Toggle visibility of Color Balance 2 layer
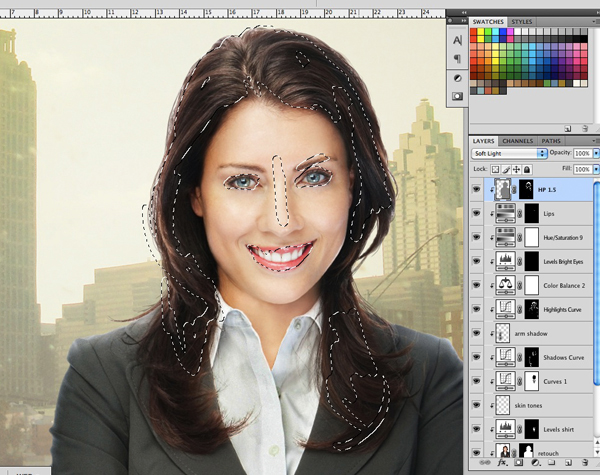 click(x=475, y=285)
